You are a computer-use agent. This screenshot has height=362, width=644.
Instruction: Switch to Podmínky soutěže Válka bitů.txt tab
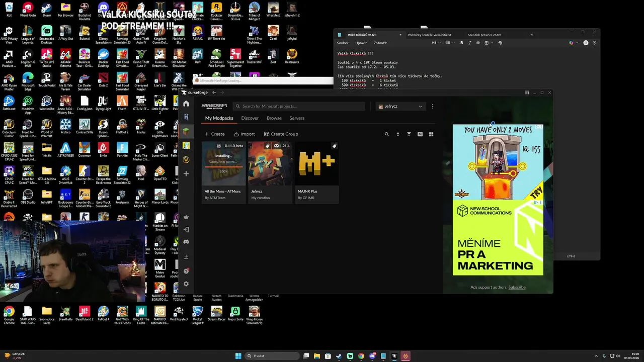point(429,35)
